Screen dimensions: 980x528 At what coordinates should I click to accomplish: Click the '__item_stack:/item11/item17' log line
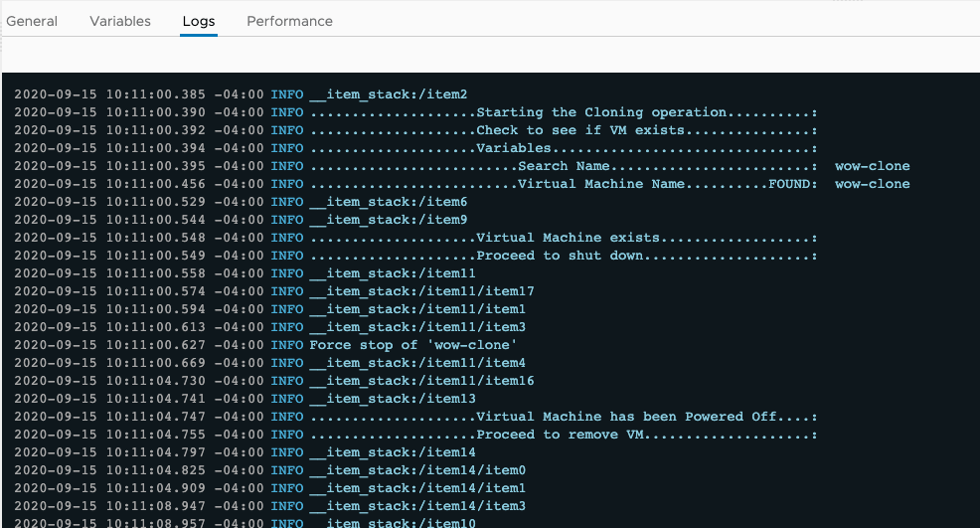421,291
